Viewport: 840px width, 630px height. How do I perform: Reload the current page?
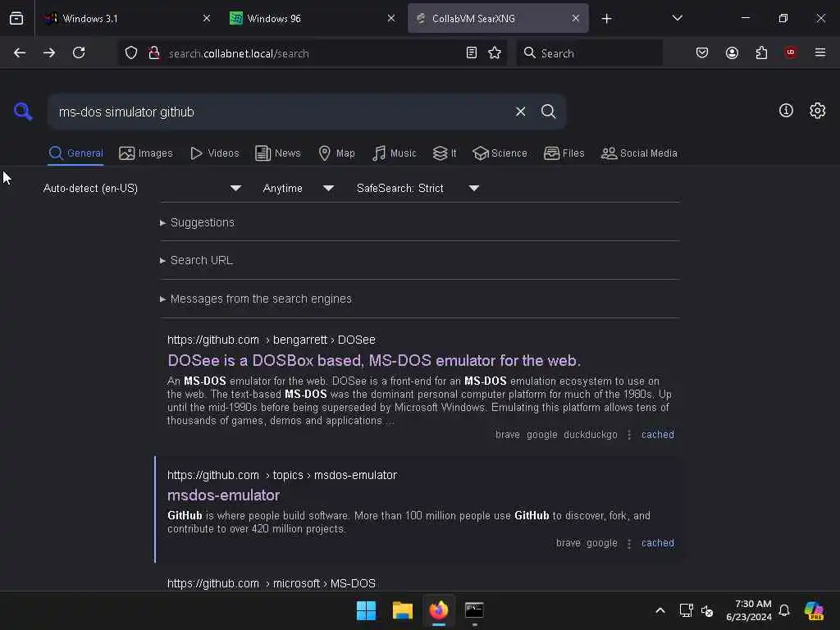tap(79, 53)
